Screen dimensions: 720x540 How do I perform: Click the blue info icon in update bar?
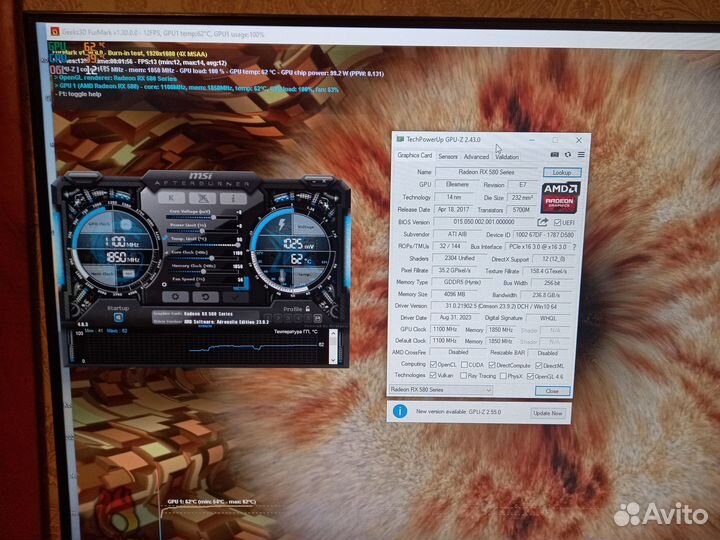400,411
